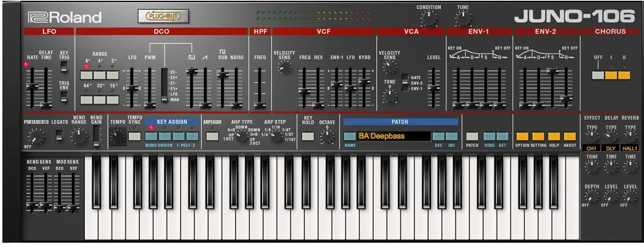Click the ENV-2 sustain (S) slider handle

point(553,71)
